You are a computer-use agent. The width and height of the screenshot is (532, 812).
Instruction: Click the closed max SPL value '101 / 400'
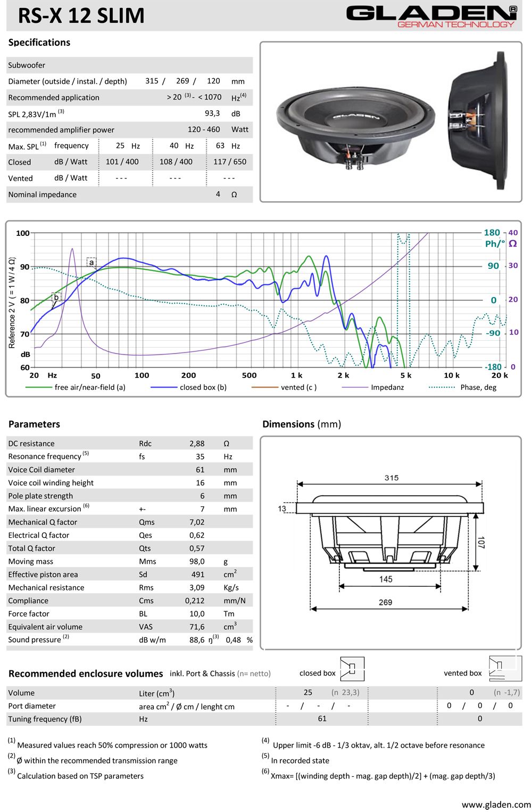[x=122, y=162]
